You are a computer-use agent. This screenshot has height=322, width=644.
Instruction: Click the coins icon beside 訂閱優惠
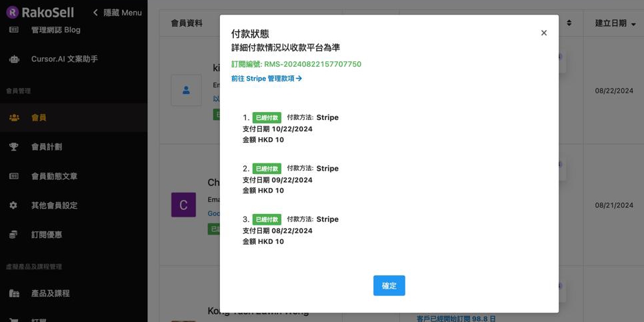14,235
